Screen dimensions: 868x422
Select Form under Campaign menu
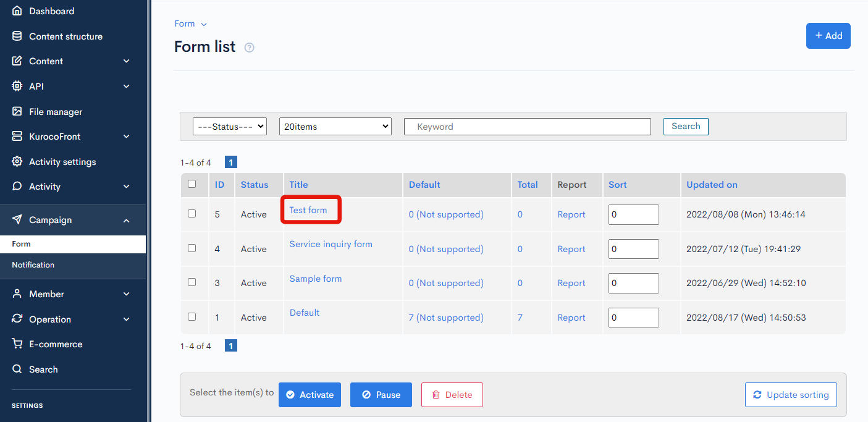coord(73,244)
